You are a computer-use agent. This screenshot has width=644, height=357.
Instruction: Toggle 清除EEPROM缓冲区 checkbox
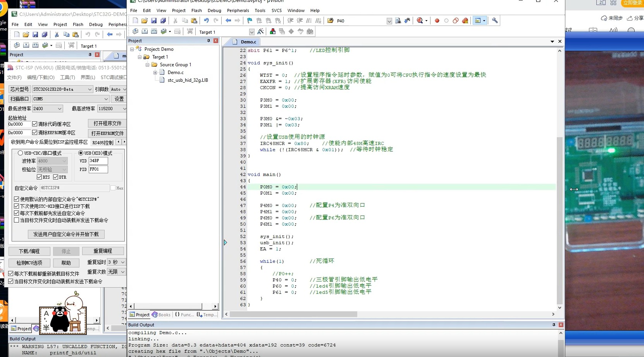tap(34, 133)
